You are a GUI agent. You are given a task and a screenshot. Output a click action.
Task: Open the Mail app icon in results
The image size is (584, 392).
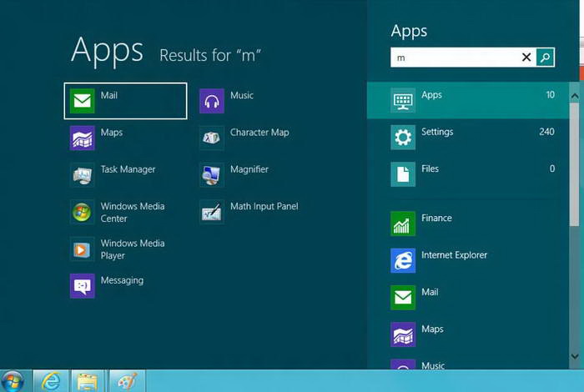pyautogui.click(x=82, y=101)
